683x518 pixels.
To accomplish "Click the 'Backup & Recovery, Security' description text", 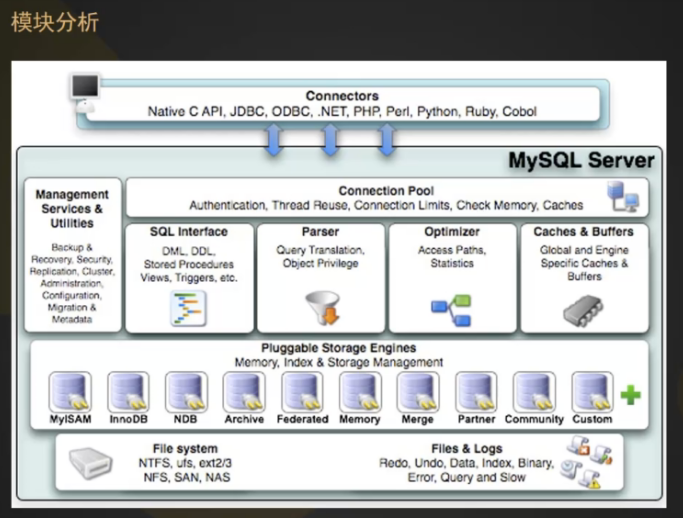I will tap(72, 283).
